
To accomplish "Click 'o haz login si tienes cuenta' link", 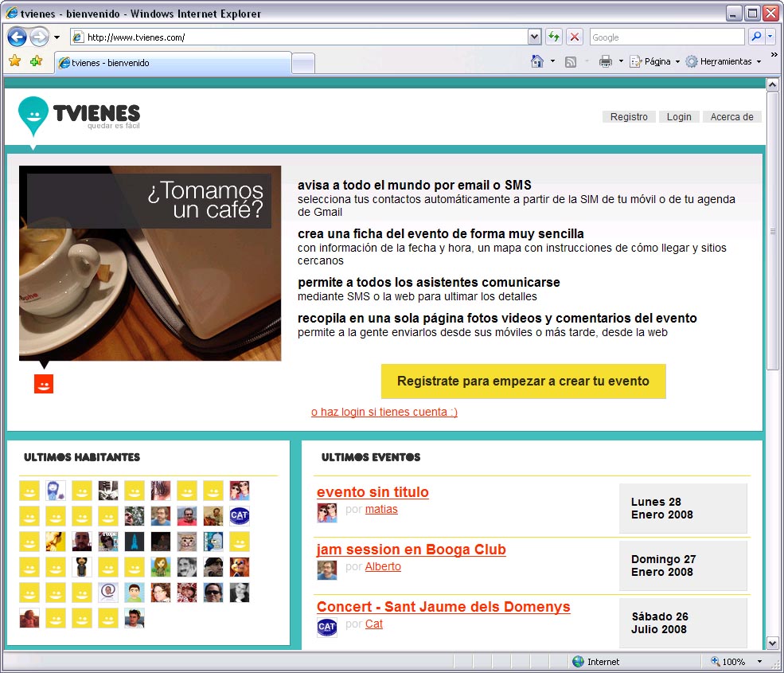I will tap(384, 412).
